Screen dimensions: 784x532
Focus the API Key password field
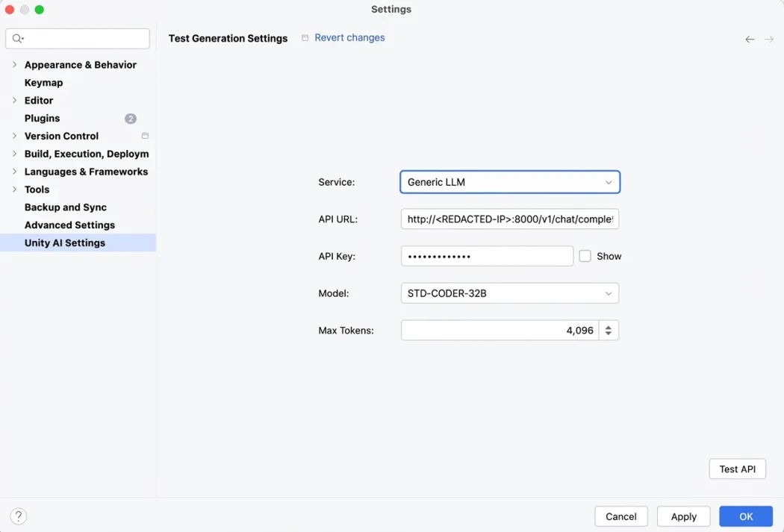point(487,256)
